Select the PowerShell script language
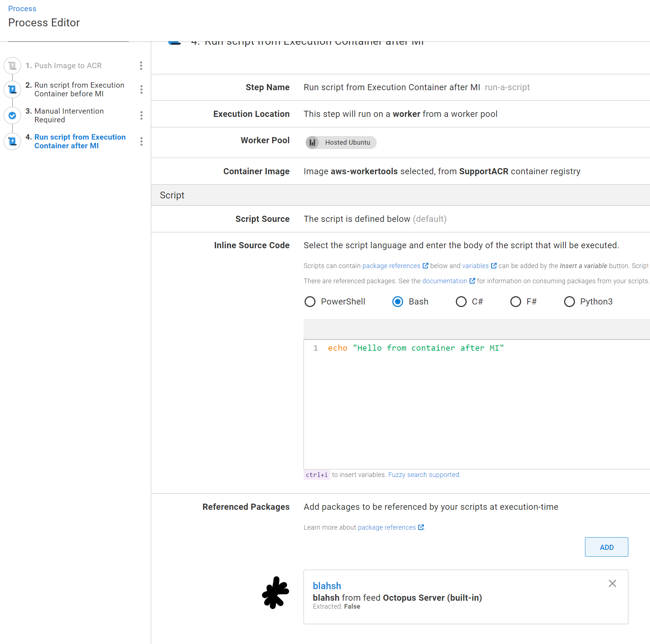Image resolution: width=650 pixels, height=644 pixels. tap(310, 302)
